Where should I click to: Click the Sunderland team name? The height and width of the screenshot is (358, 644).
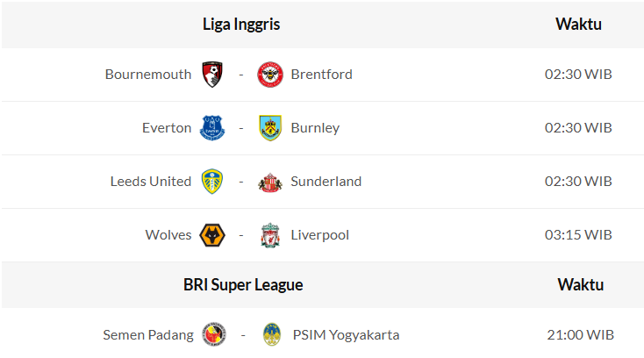click(326, 182)
